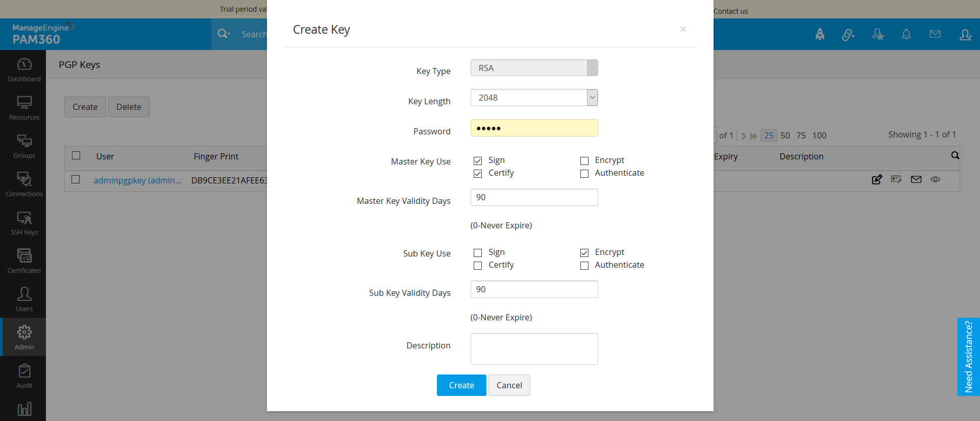Click the Master Key Validity Days field

tap(534, 197)
